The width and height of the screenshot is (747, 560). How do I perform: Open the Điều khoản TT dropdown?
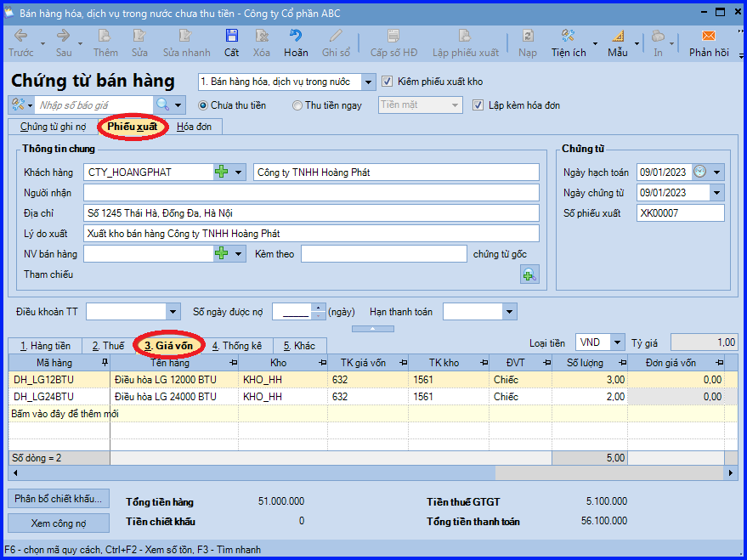tap(173, 312)
